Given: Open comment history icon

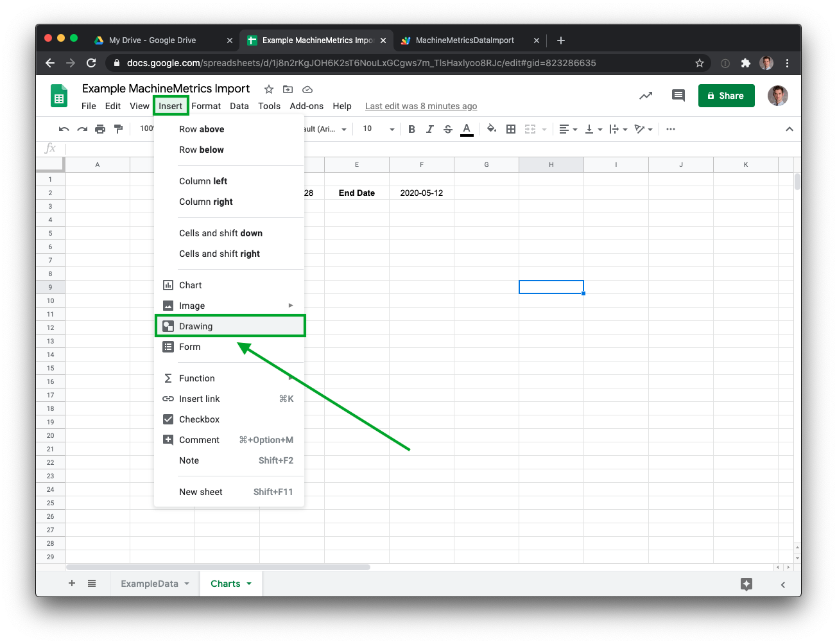Looking at the screenshot, I should point(678,96).
